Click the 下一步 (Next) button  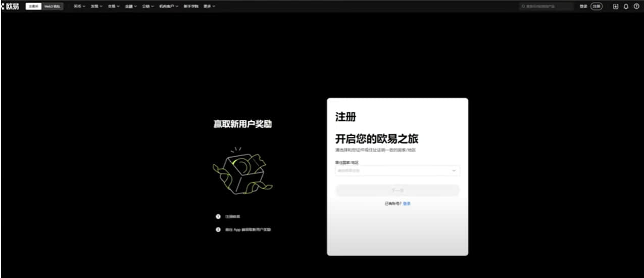(398, 191)
